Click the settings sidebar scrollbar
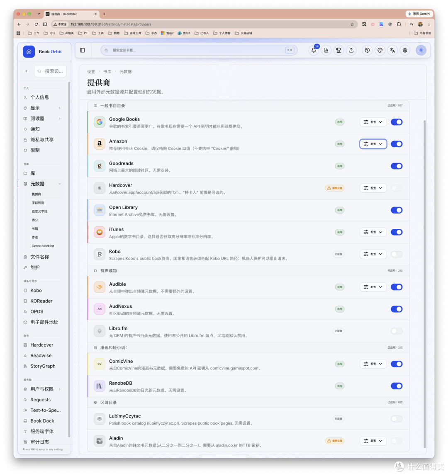 tap(69, 260)
